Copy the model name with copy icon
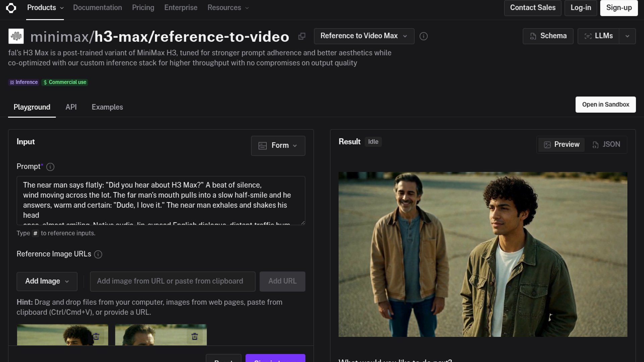 [302, 36]
